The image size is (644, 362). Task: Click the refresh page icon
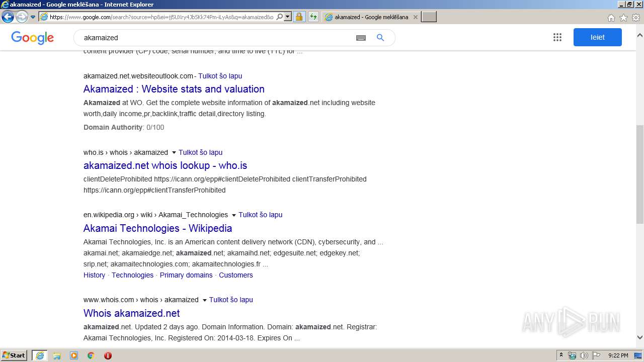(x=313, y=17)
